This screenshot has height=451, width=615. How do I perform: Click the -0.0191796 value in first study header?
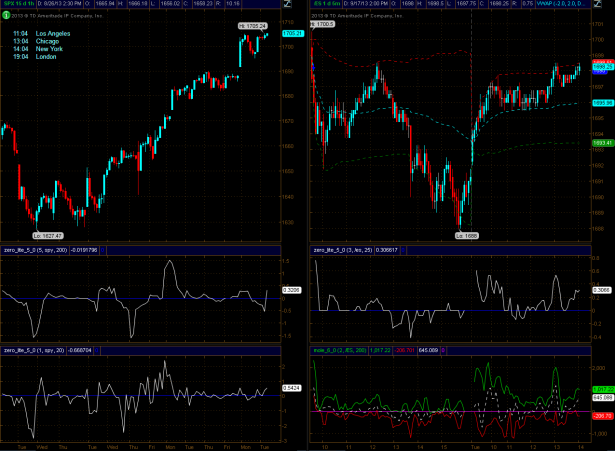[84, 250]
